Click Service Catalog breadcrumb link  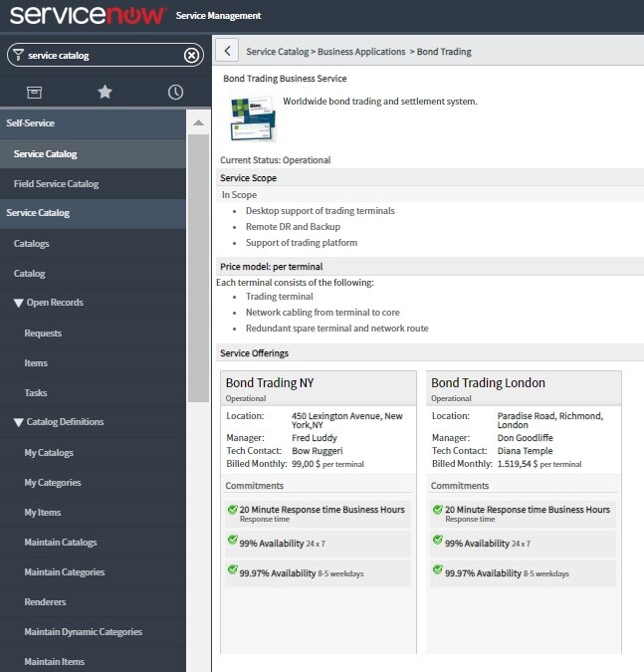point(278,52)
